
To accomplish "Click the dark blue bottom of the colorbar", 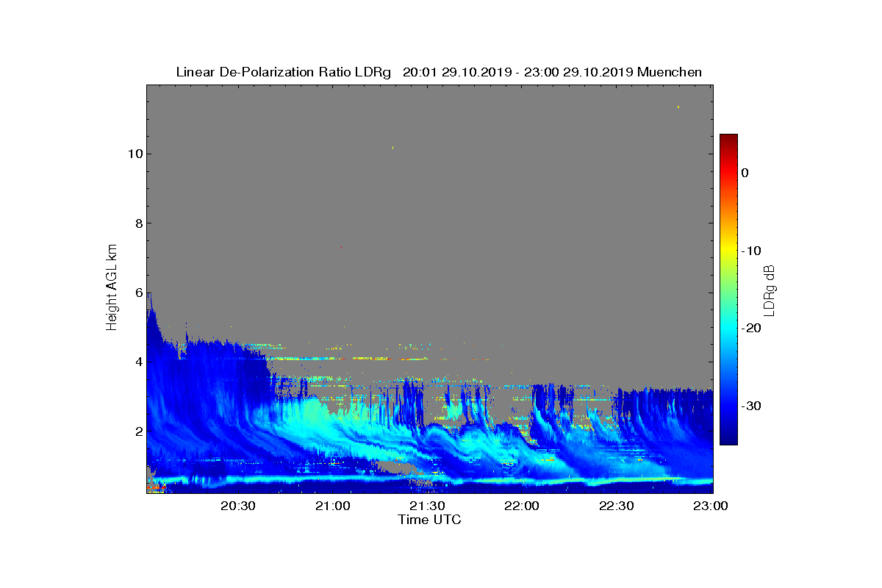I will 728,439.
